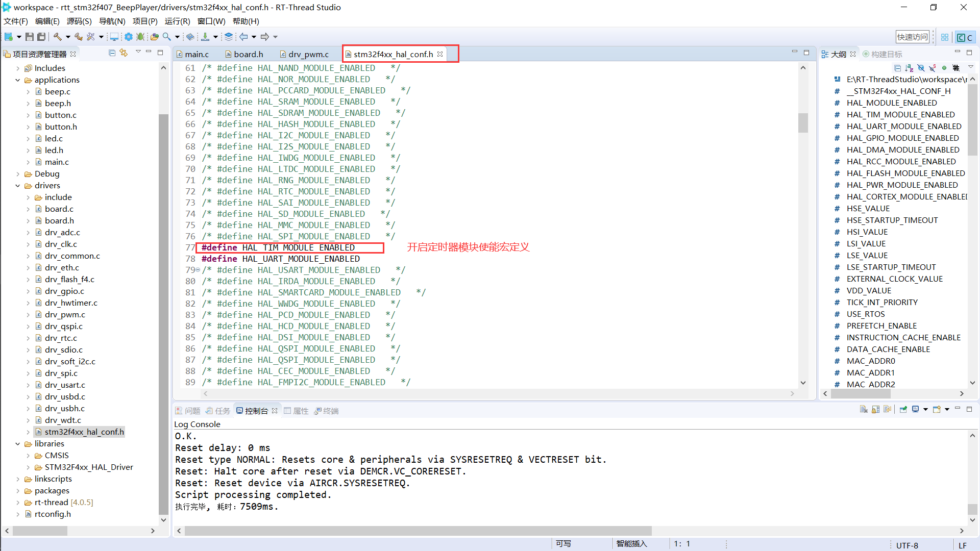Viewport: 980px width, 551px height.
Task: Collapse the drivers folder
Action: pyautogui.click(x=18, y=185)
